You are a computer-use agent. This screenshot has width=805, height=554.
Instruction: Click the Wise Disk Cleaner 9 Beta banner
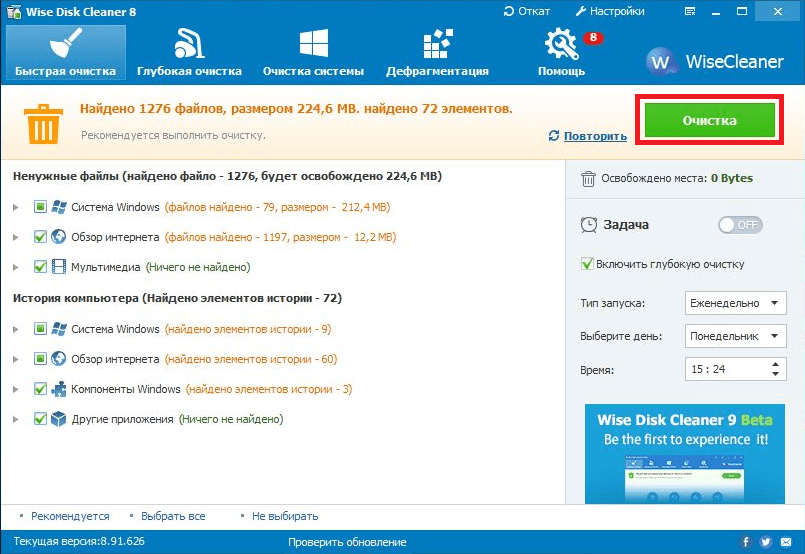pos(687,460)
